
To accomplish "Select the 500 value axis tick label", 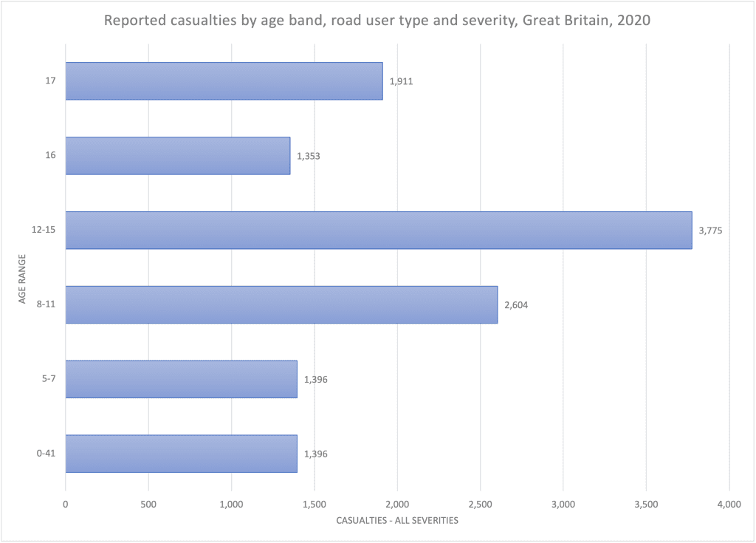I will [148, 505].
